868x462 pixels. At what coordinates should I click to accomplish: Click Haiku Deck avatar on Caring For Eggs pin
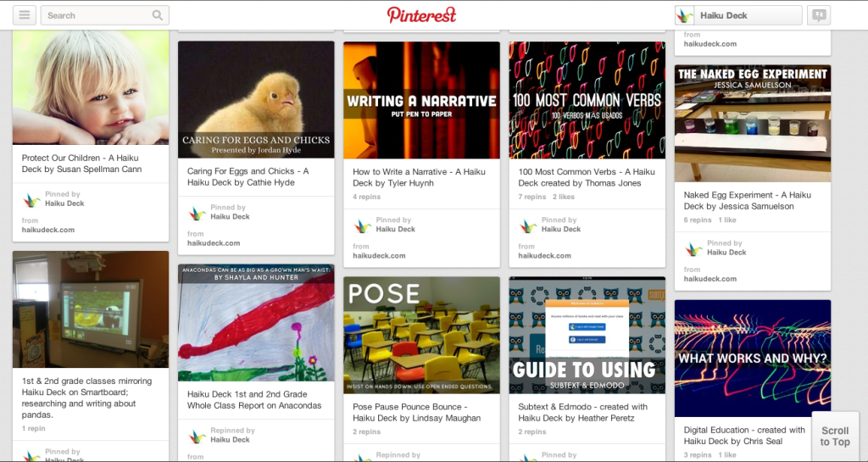pos(197,213)
